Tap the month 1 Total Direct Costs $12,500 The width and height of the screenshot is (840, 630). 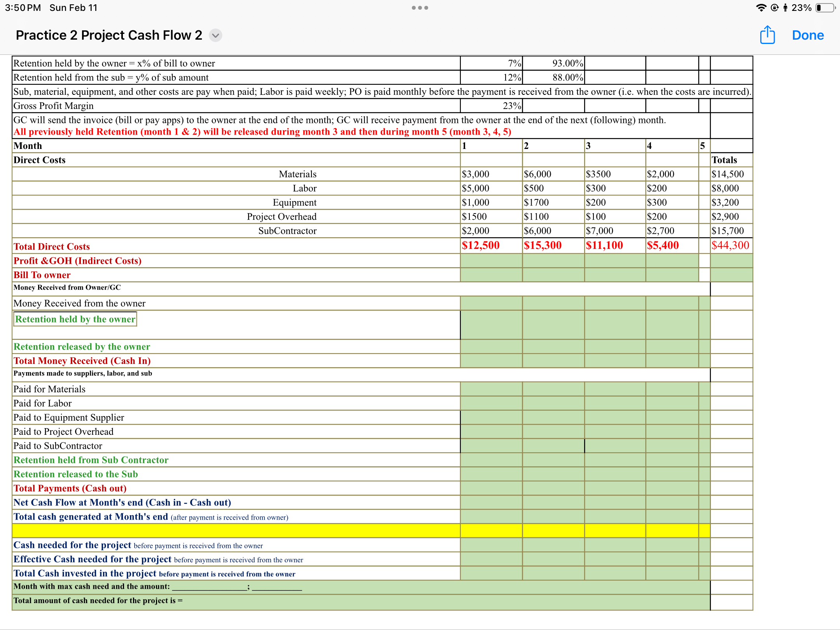pos(481,245)
